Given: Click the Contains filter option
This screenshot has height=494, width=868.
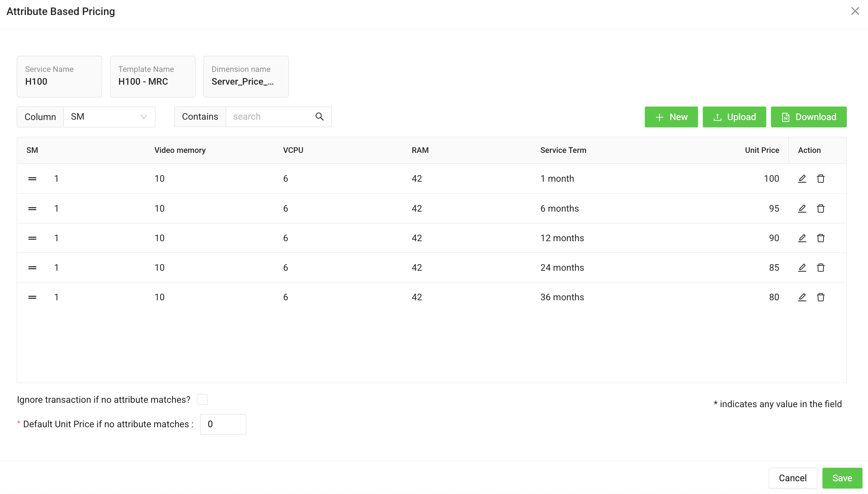Looking at the screenshot, I should (200, 116).
